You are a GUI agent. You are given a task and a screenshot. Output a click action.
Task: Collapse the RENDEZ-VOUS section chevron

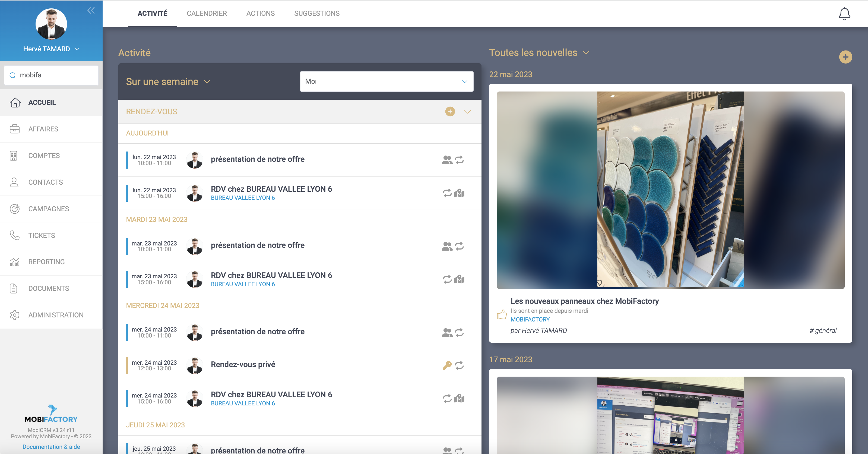[467, 112]
